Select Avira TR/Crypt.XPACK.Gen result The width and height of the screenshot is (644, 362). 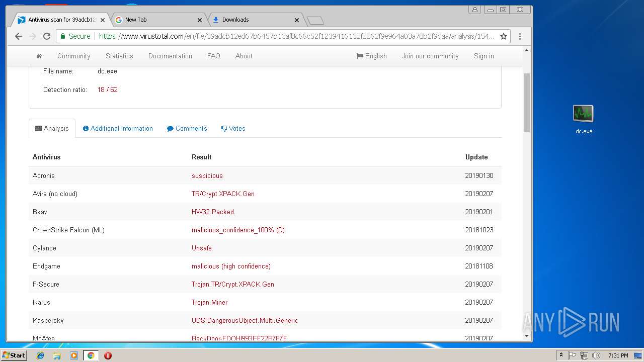(x=223, y=194)
